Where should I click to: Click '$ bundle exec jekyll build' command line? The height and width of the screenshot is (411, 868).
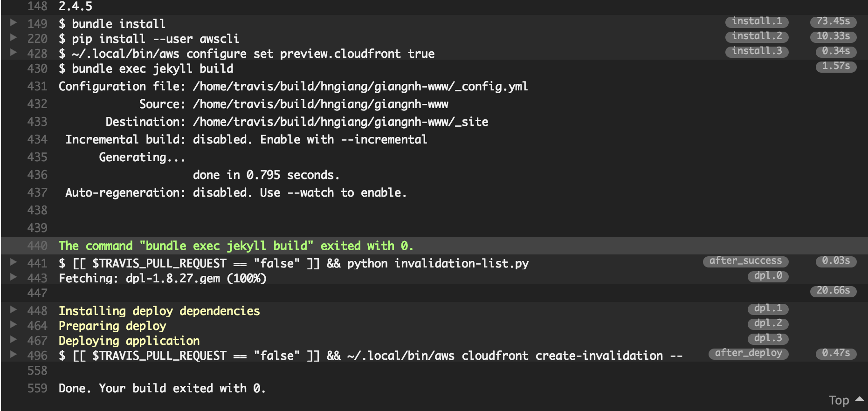pos(146,68)
